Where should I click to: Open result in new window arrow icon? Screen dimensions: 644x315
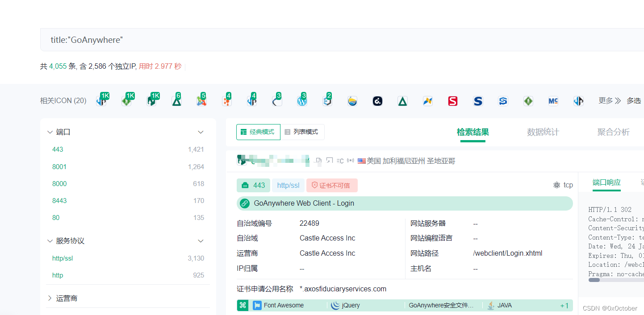tap(330, 161)
